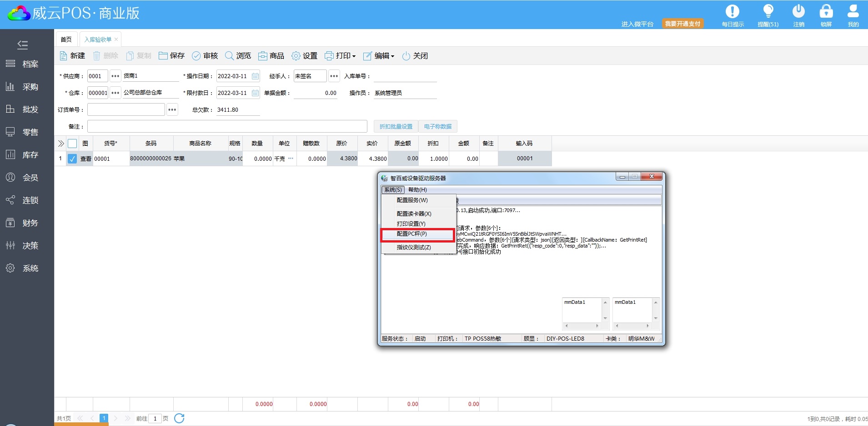
Task: Click the 我要开通支付 button
Action: tap(682, 24)
